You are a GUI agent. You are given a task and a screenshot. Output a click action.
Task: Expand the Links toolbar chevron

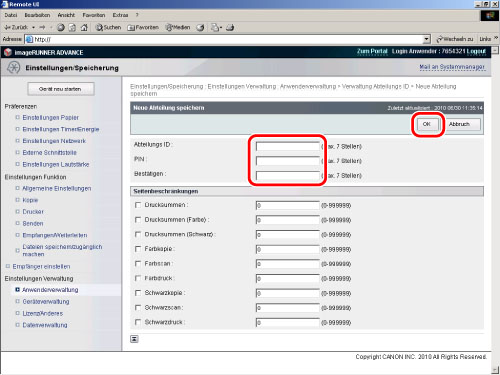point(496,38)
